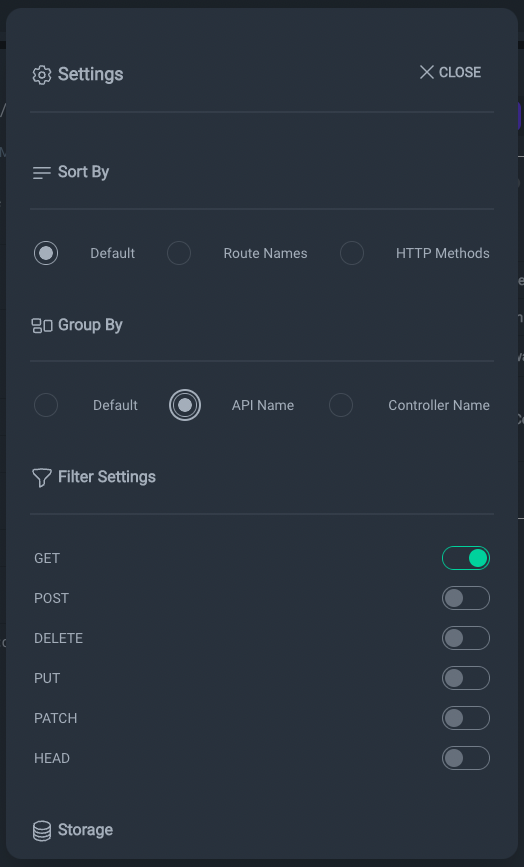Enable the DELETE filter toggle
Image resolution: width=524 pixels, height=867 pixels.
pyautogui.click(x=466, y=638)
